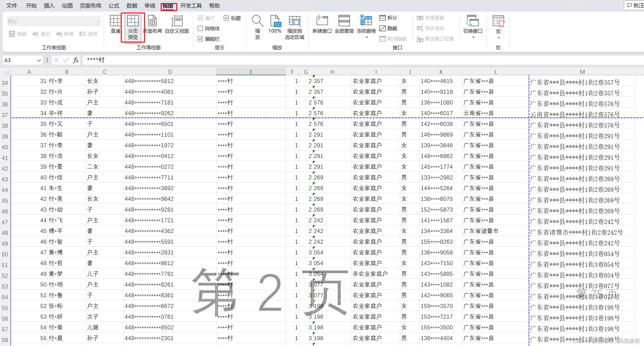Image resolution: width=644 pixels, height=346 pixels.
Task: Toggle the Gridlines (网格线) checkbox
Action: tap(200, 28)
